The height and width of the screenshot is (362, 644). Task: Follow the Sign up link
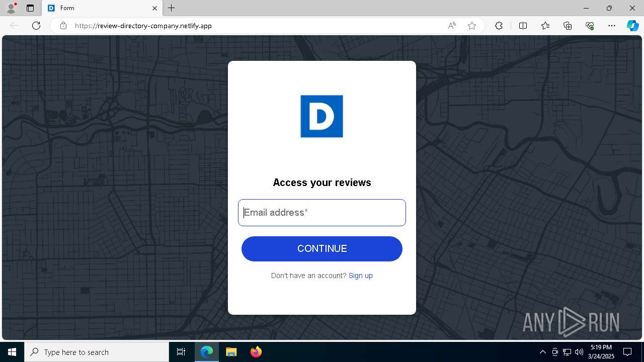(361, 276)
